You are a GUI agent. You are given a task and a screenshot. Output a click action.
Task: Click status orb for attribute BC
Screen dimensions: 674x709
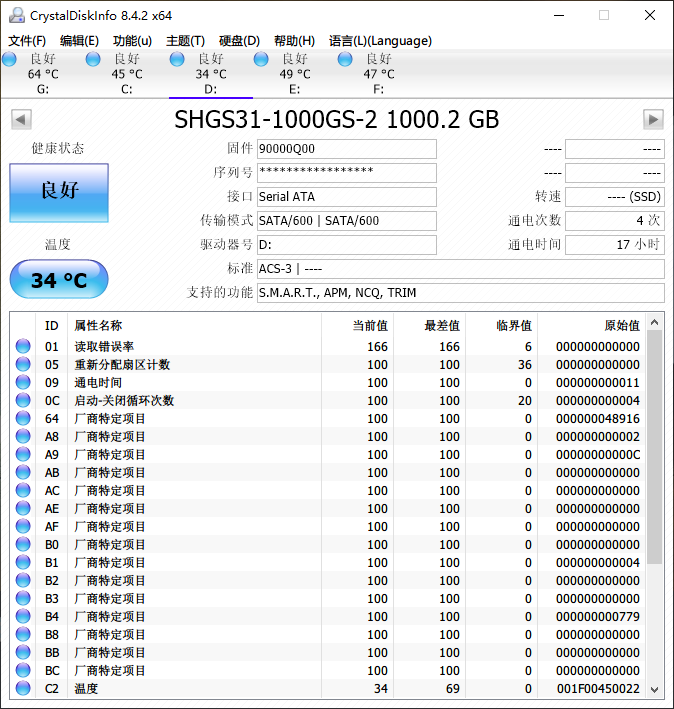pos(23,670)
